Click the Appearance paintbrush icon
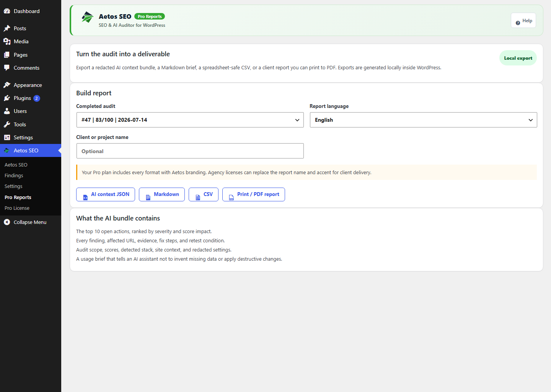The image size is (551, 392). [7, 85]
